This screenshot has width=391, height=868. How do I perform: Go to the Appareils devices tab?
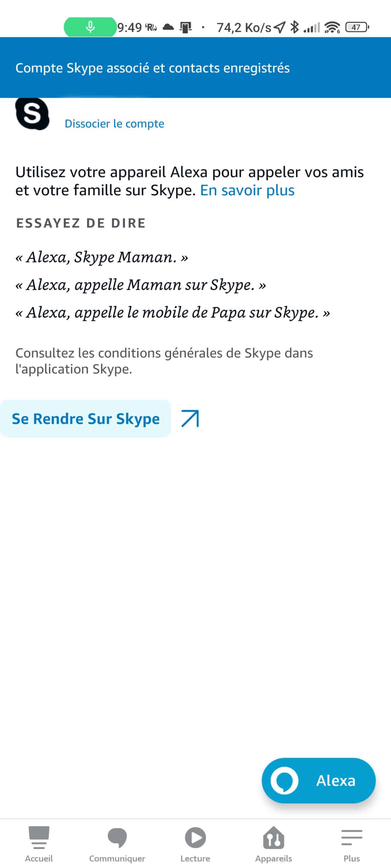pyautogui.click(x=274, y=843)
